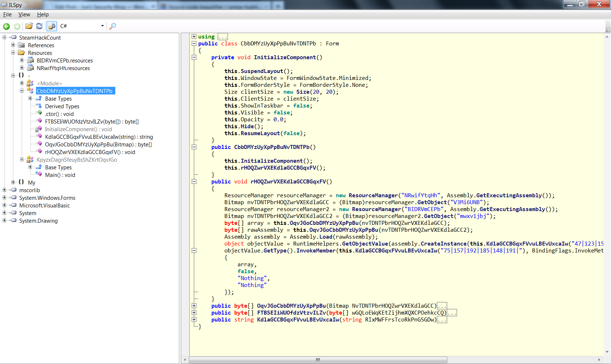The image size is (611, 364).
Task: Collapse the CbbDMYzUyXpPpBuNvTDNTPb class node
Action: pyautogui.click(x=22, y=90)
